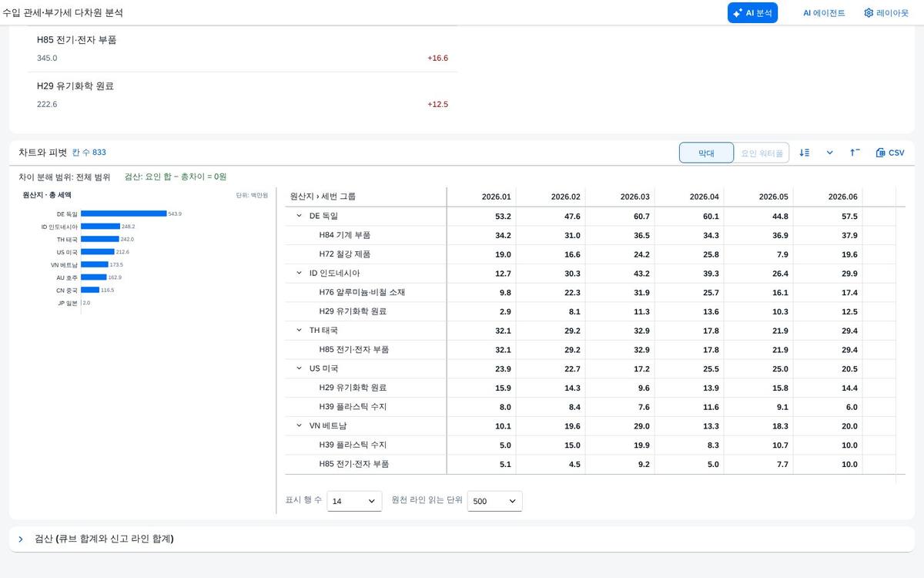Click H39 플라스틱 수지 under VN 베트남
Image resolution: width=924 pixels, height=578 pixels.
point(353,445)
